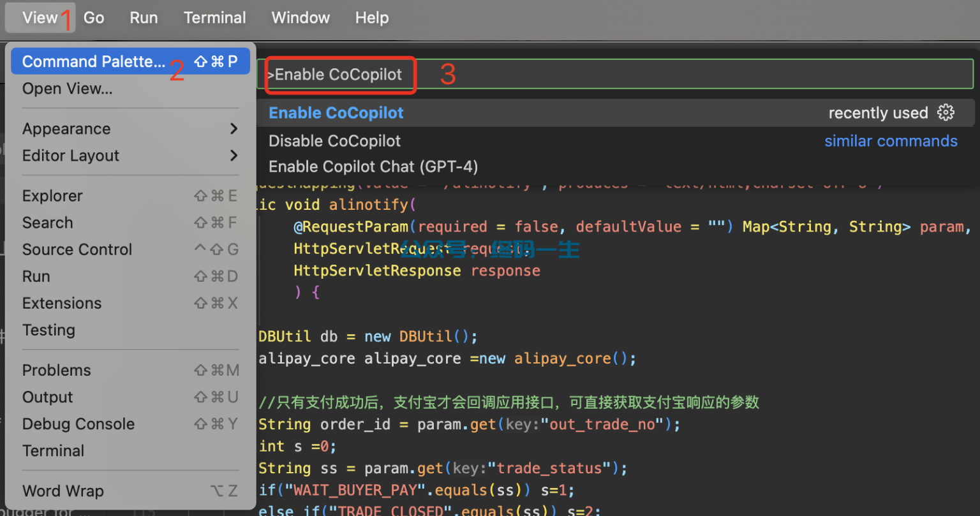The height and width of the screenshot is (516, 980).
Task: Open the Explorer view
Action: (x=53, y=195)
